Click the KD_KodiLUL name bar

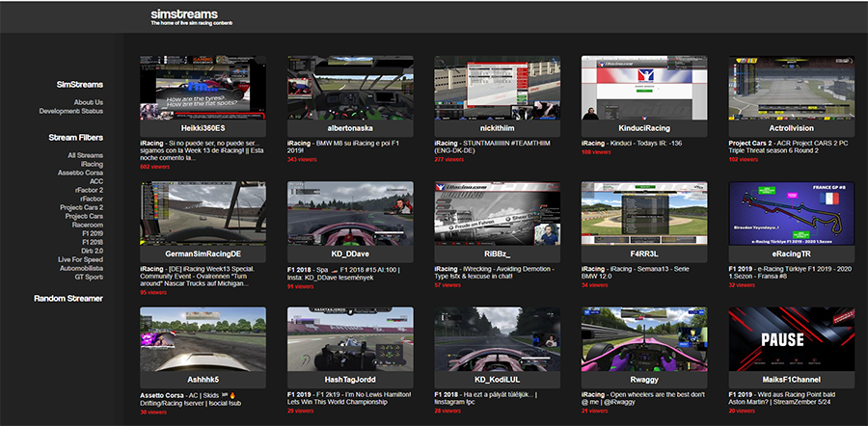pos(497,380)
